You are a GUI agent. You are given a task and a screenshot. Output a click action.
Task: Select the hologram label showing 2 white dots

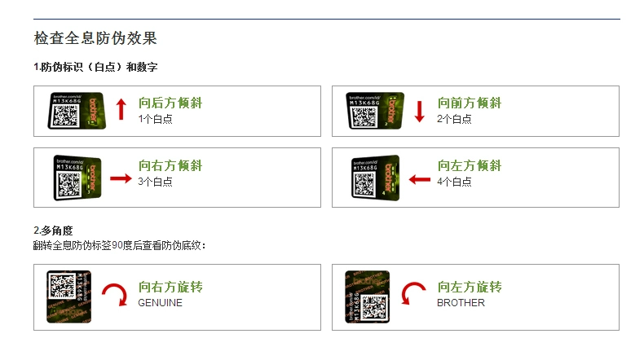375,111
